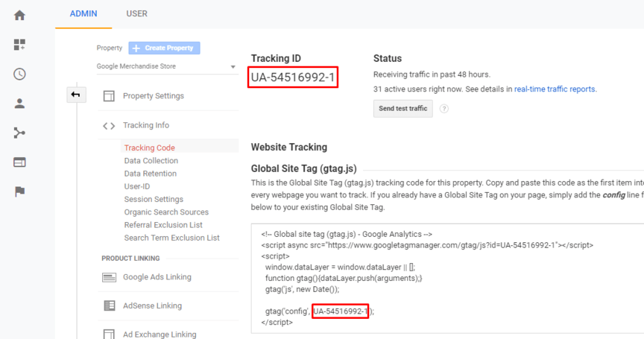Open Property Settings
The width and height of the screenshot is (644, 339).
pos(154,96)
